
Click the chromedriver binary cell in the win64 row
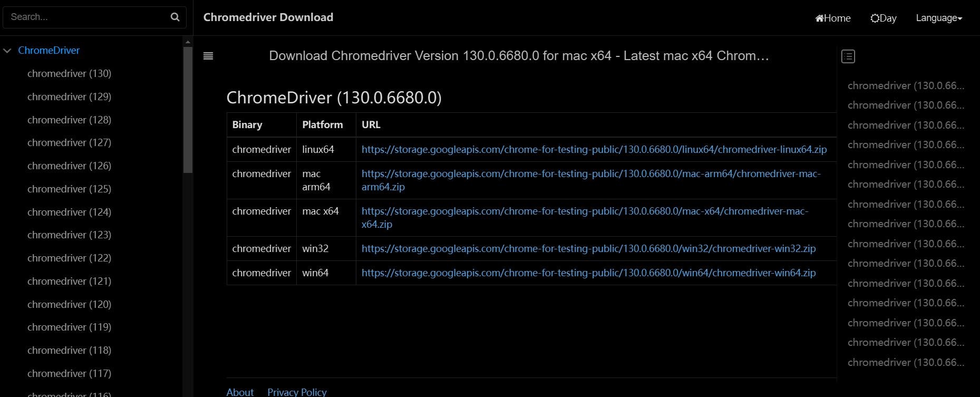point(261,273)
